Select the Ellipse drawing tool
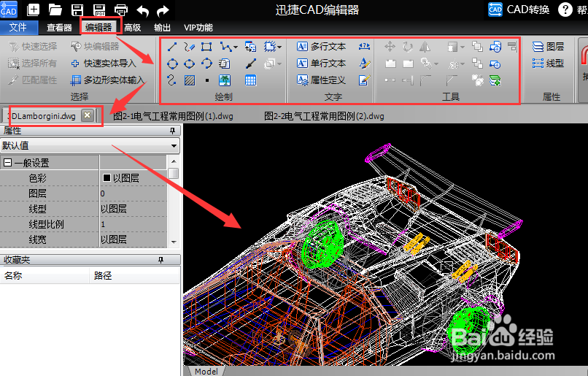The image size is (588, 376). (190, 64)
